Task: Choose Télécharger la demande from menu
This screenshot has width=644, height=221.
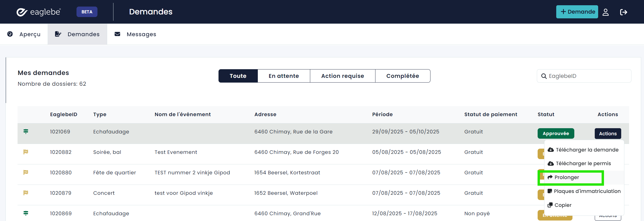Action: 584,150
